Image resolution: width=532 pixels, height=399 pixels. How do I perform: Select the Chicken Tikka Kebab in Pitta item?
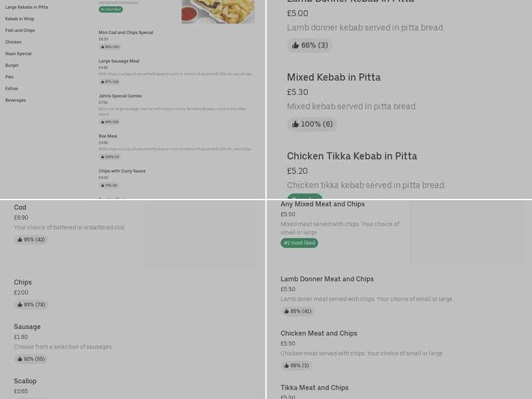pos(352,156)
